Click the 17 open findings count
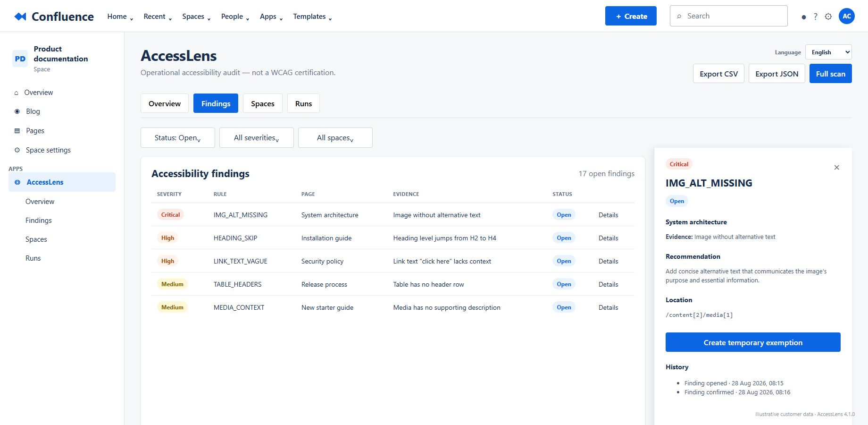The height and width of the screenshot is (425, 868). tap(607, 174)
